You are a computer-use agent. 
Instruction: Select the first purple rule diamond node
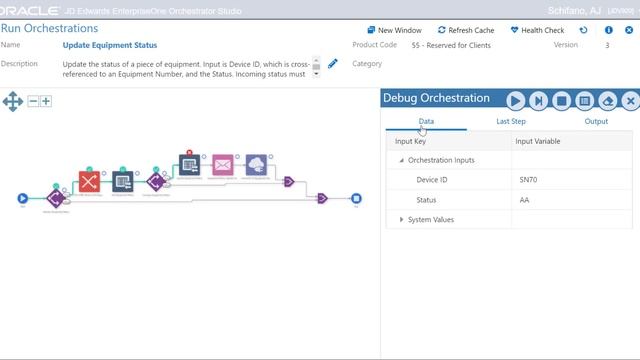(x=56, y=199)
